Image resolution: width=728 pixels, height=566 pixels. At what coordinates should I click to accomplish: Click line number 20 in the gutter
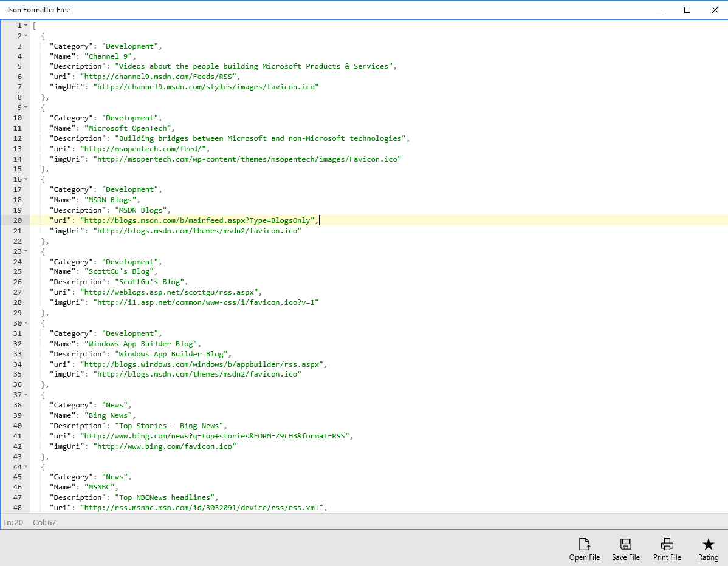tap(17, 220)
